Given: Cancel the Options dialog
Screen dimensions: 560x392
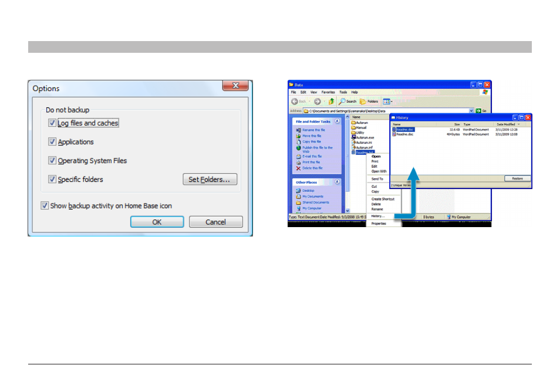Looking at the screenshot, I should point(215,222).
